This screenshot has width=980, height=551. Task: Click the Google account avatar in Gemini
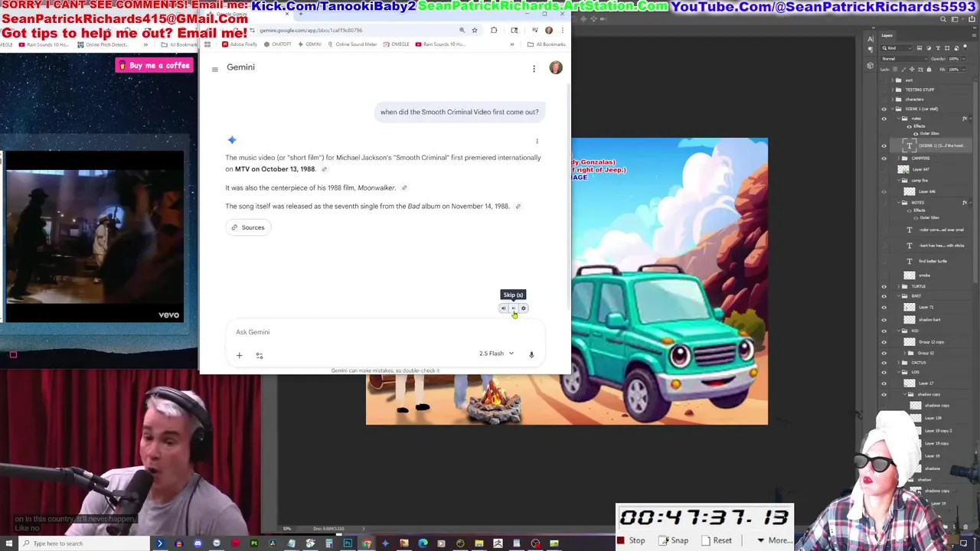[556, 68]
